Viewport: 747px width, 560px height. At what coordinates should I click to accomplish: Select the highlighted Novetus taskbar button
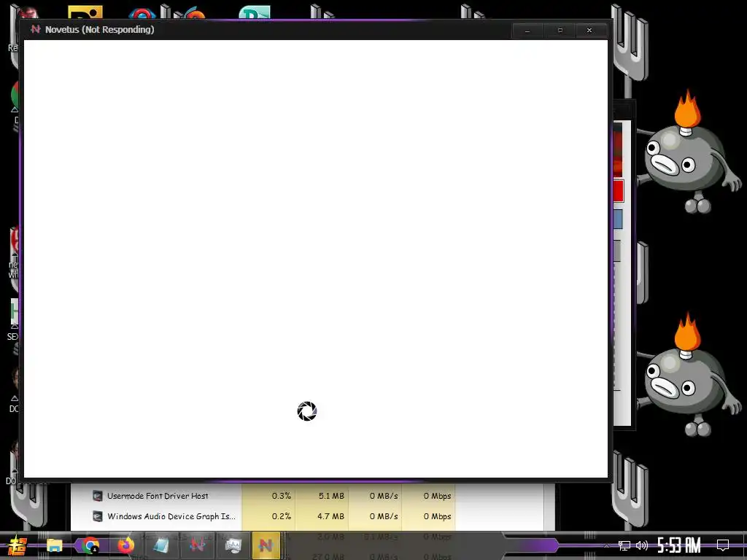[266, 545]
